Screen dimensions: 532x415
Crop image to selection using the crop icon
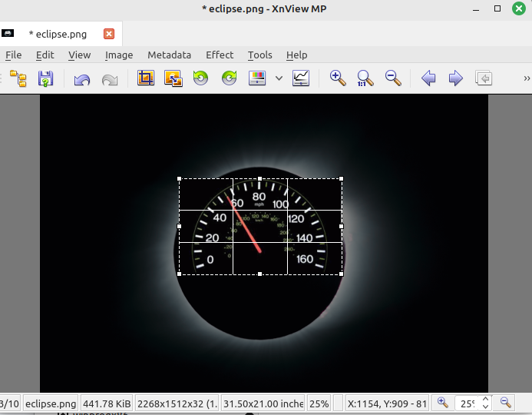click(146, 78)
